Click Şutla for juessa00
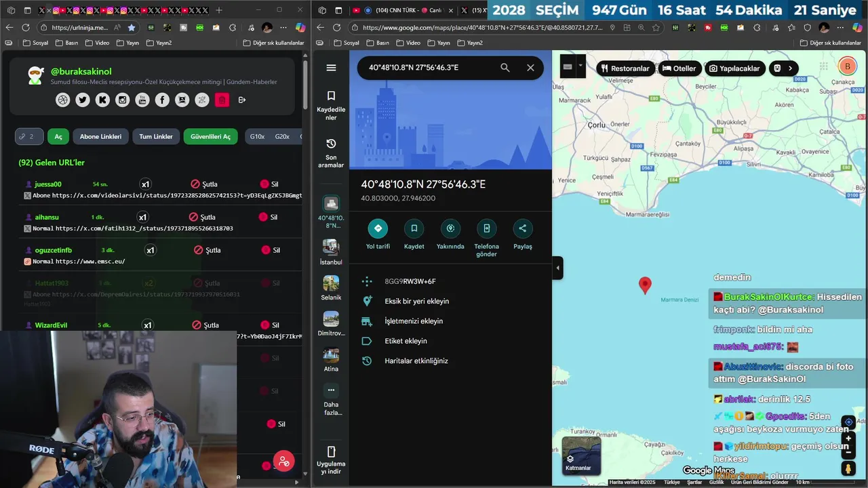The height and width of the screenshot is (488, 868). pos(204,184)
